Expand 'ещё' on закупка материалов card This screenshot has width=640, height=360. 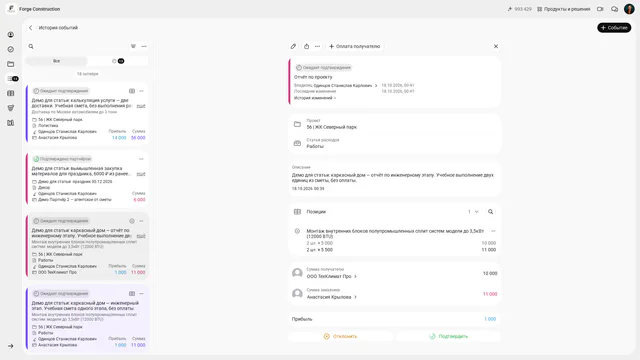point(141,174)
